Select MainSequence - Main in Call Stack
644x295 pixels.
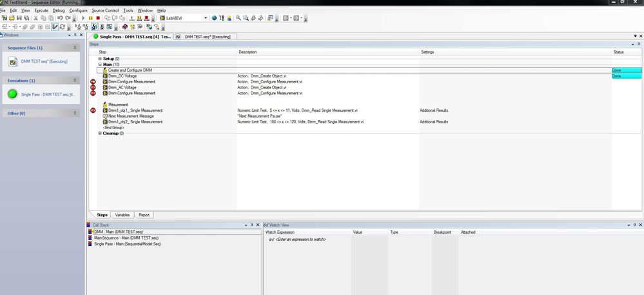click(x=126, y=238)
